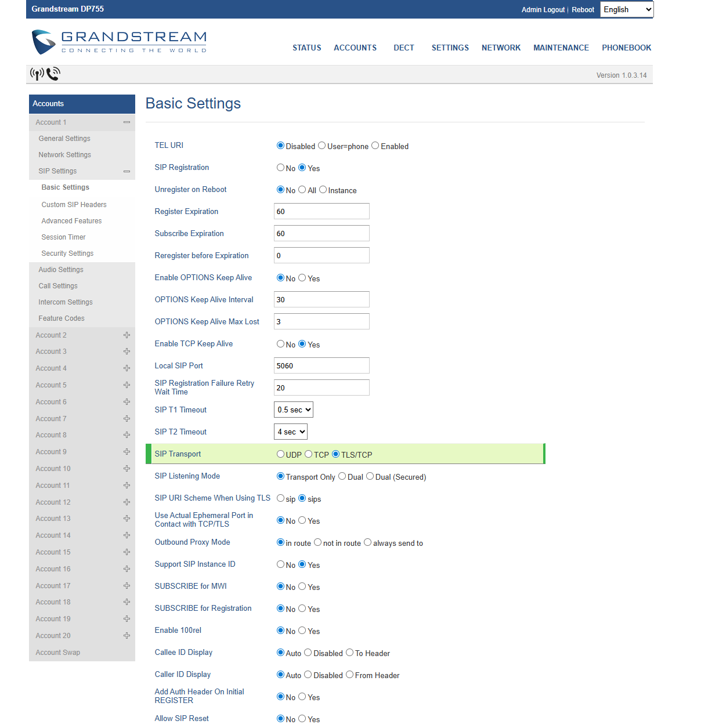719x728 pixels.
Task: Click the Reboot link
Action: coord(583,10)
